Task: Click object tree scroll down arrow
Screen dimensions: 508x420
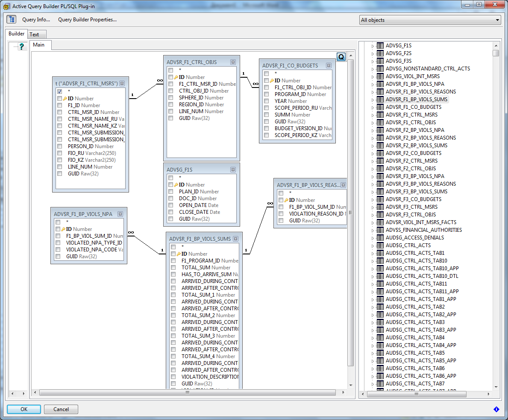Action: [496, 387]
